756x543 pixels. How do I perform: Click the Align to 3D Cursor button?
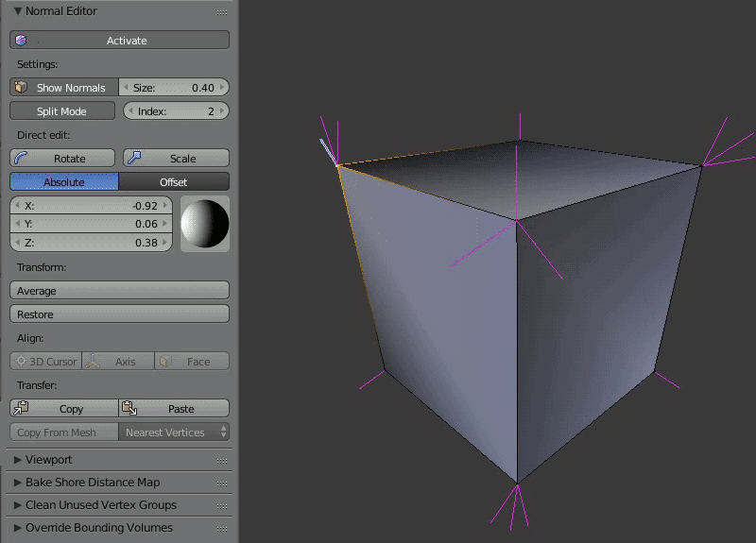[x=45, y=361]
